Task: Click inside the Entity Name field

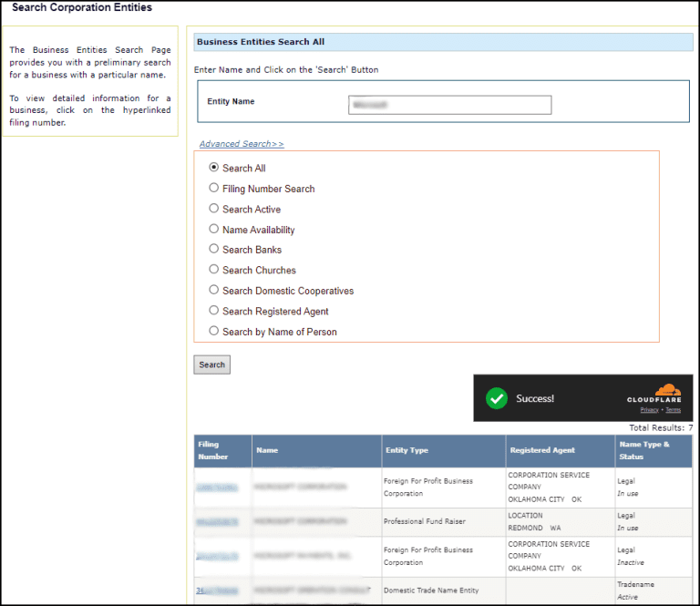Action: pos(449,105)
